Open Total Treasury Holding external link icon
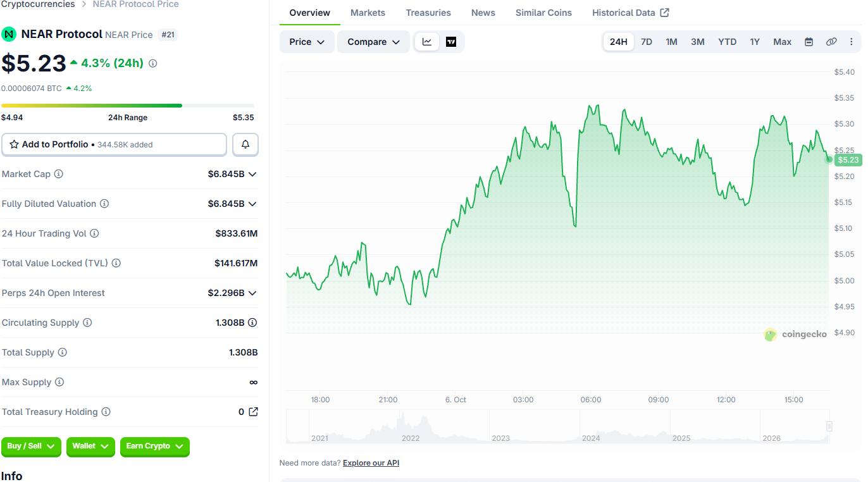Screen dimensions: 868x482 coord(253,412)
